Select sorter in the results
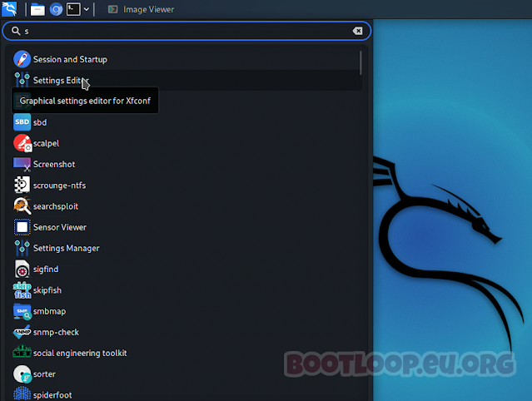Image resolution: width=532 pixels, height=401 pixels. (186, 374)
